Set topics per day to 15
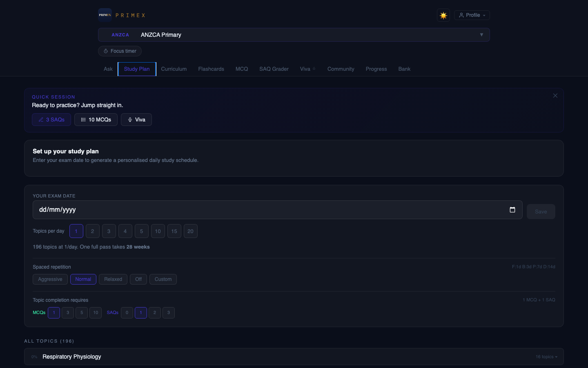The image size is (588, 368). click(x=174, y=231)
